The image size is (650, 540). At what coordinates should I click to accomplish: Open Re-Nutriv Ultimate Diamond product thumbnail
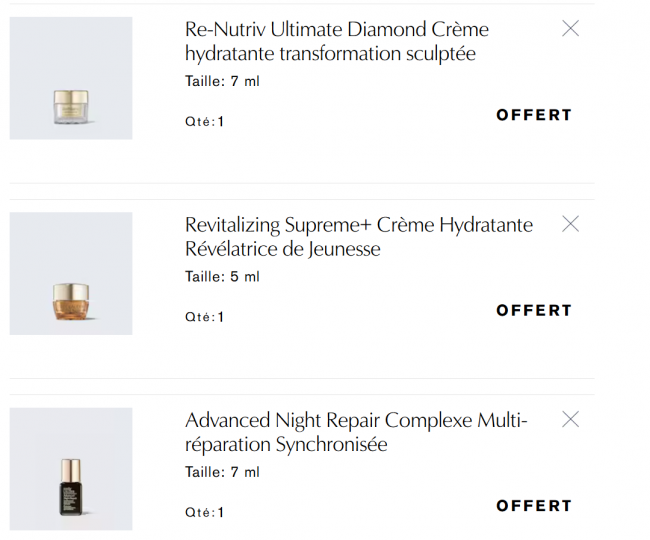pyautogui.click(x=71, y=78)
